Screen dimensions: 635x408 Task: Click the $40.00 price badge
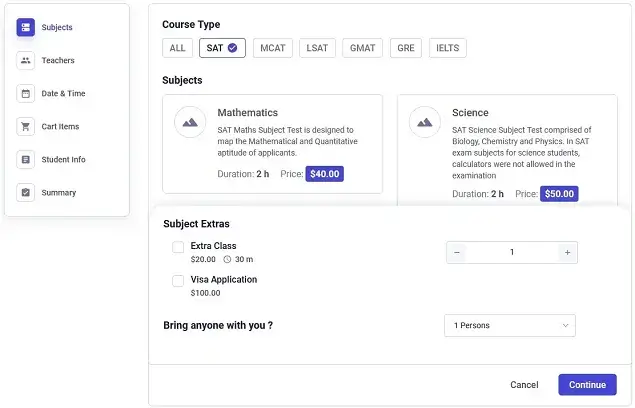pyautogui.click(x=324, y=174)
